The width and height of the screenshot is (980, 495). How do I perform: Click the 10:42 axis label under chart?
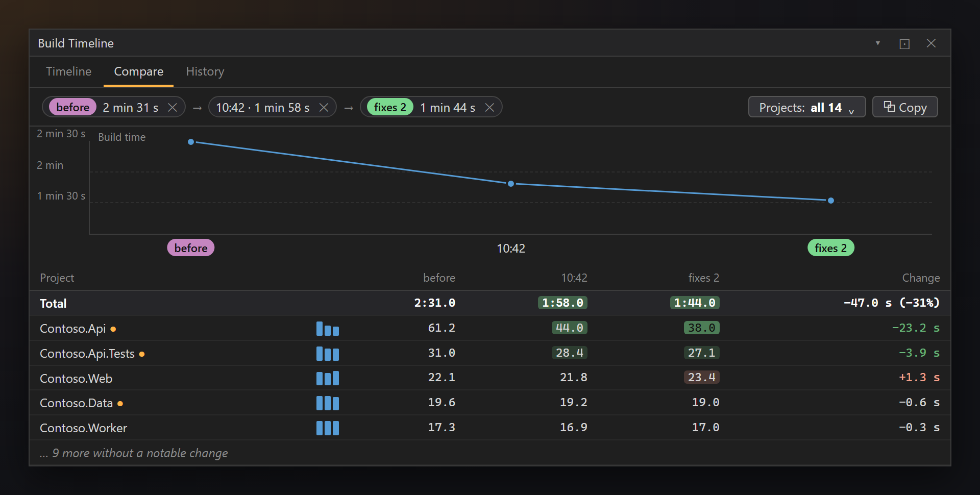pyautogui.click(x=511, y=249)
